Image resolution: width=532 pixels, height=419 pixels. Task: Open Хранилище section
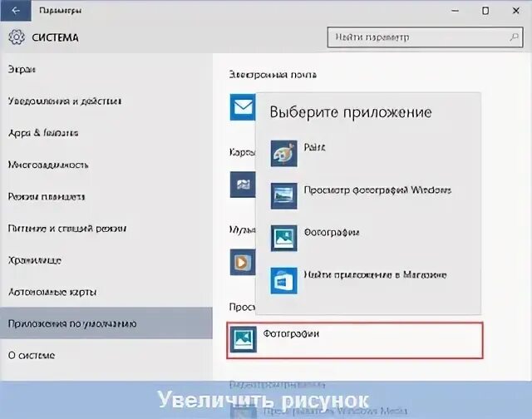(106, 260)
